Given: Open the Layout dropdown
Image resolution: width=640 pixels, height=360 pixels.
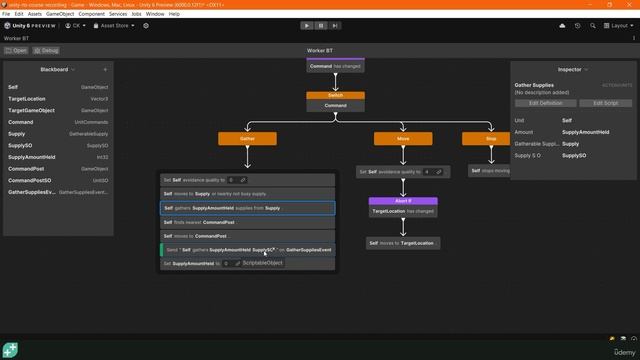Looking at the screenshot, I should click(x=618, y=26).
